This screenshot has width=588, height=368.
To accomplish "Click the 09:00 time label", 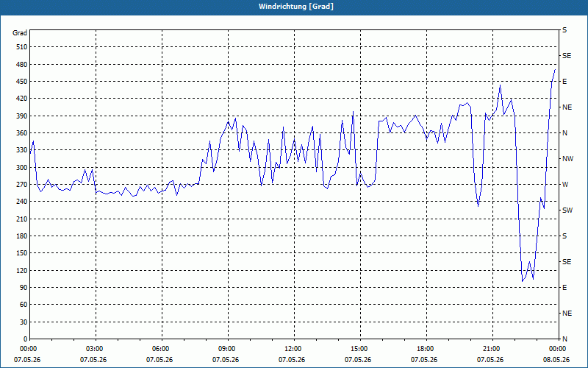I will [x=227, y=349].
